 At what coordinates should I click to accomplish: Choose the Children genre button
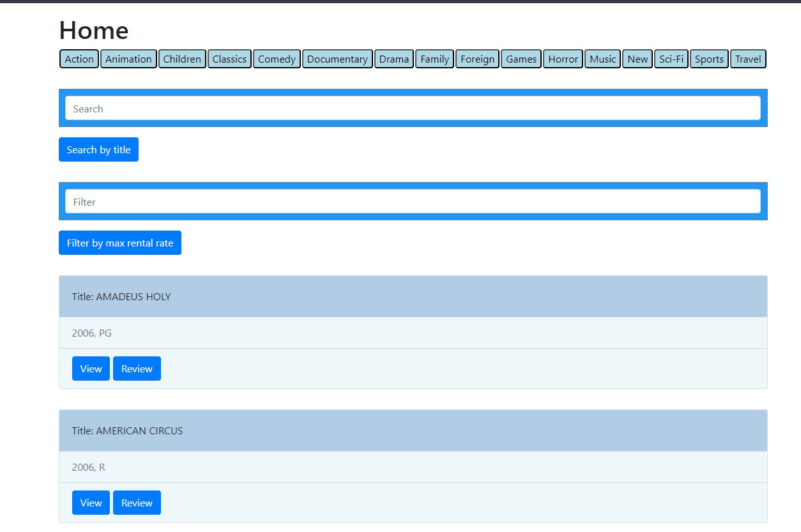pos(182,59)
